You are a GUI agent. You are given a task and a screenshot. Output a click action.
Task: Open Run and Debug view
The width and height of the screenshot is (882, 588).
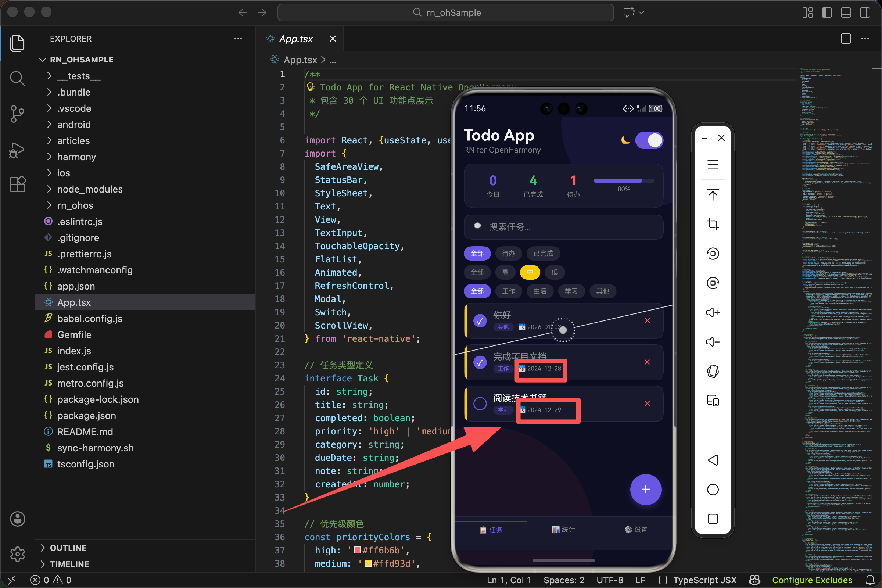(x=17, y=150)
